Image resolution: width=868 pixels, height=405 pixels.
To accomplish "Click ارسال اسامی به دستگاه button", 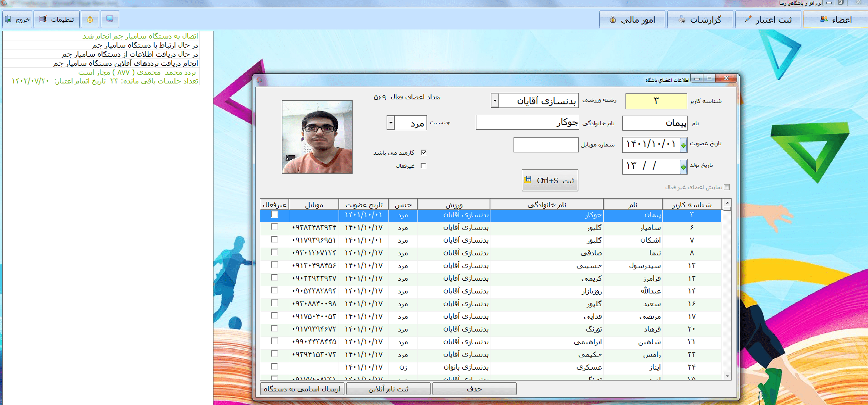I will (302, 389).
